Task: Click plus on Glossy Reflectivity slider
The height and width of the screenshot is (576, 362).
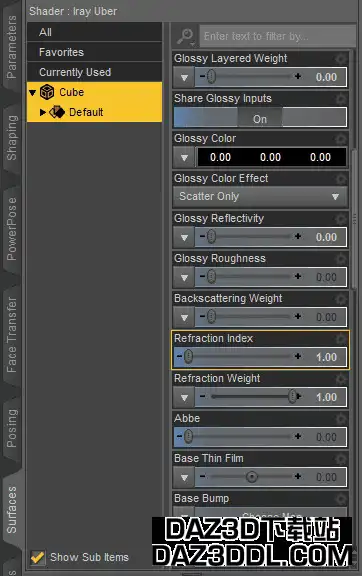Action: pos(298,236)
